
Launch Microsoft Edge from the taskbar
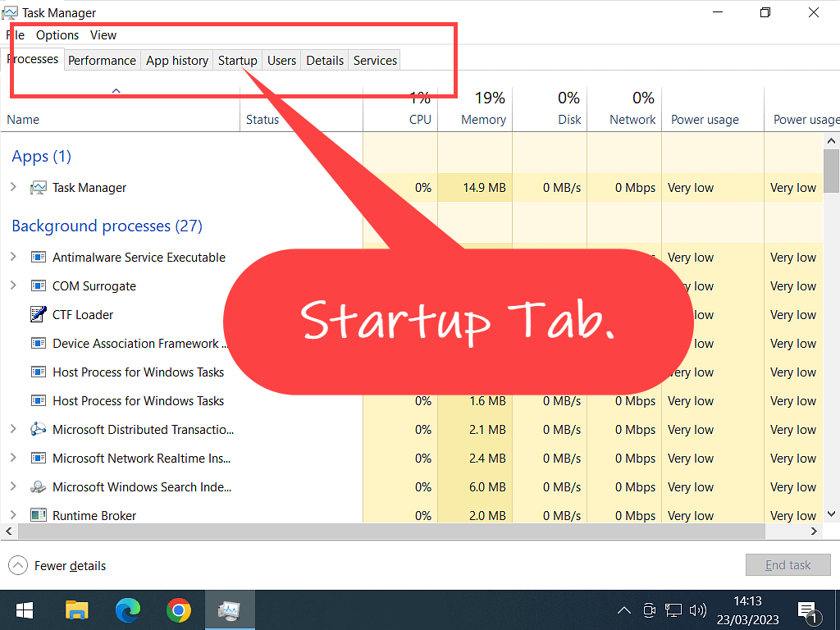click(x=127, y=610)
